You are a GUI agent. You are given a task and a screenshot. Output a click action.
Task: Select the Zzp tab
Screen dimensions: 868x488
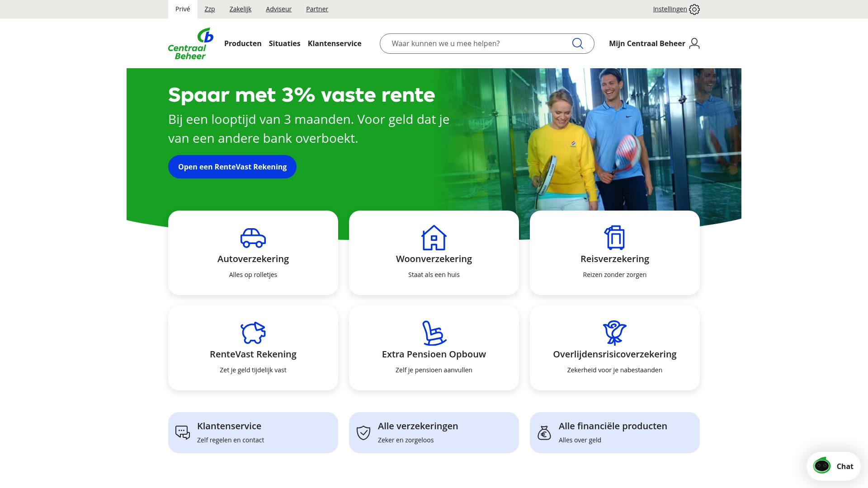click(209, 9)
